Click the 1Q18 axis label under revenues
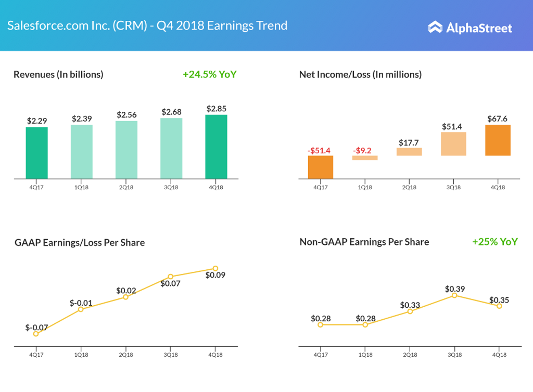 [81, 189]
